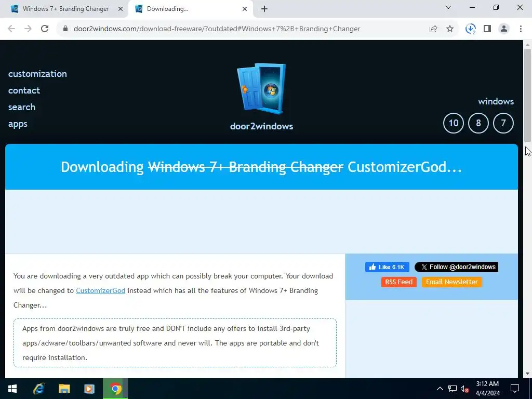Click the muted volume tray icon

click(x=464, y=389)
